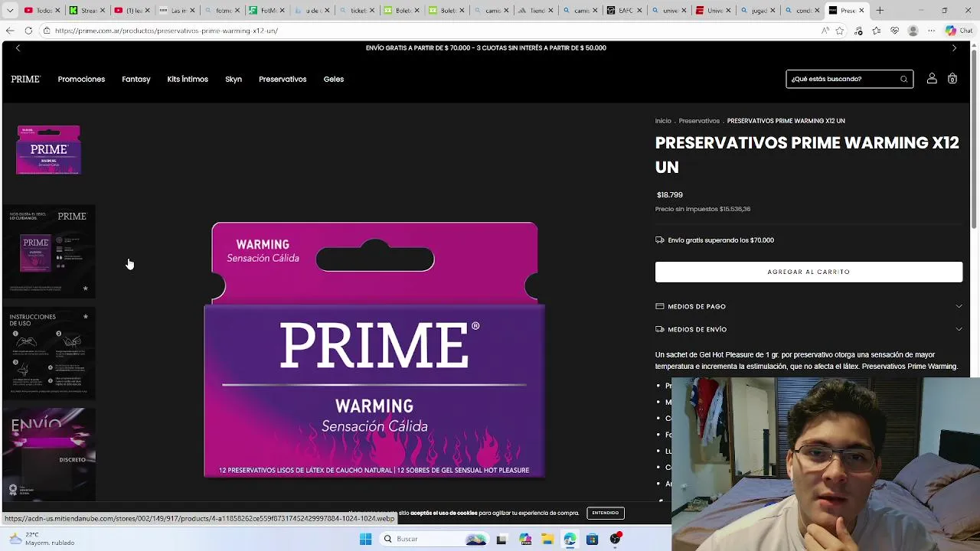980x551 pixels.
Task: Click the Read aloud icon in address bar
Action: point(825,31)
